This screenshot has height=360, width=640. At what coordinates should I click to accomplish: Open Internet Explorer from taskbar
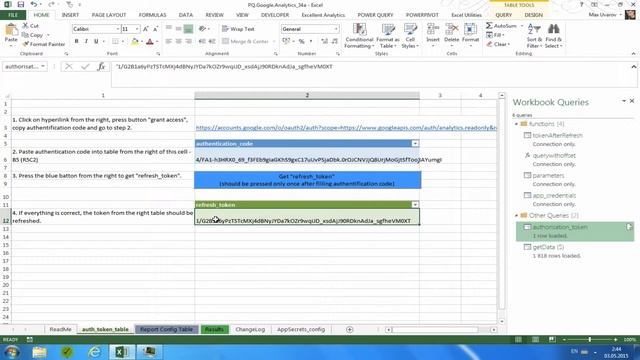point(94,352)
